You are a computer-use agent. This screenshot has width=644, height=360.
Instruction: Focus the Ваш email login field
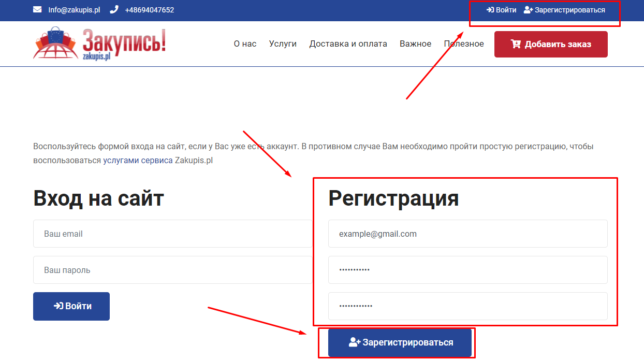point(172,234)
